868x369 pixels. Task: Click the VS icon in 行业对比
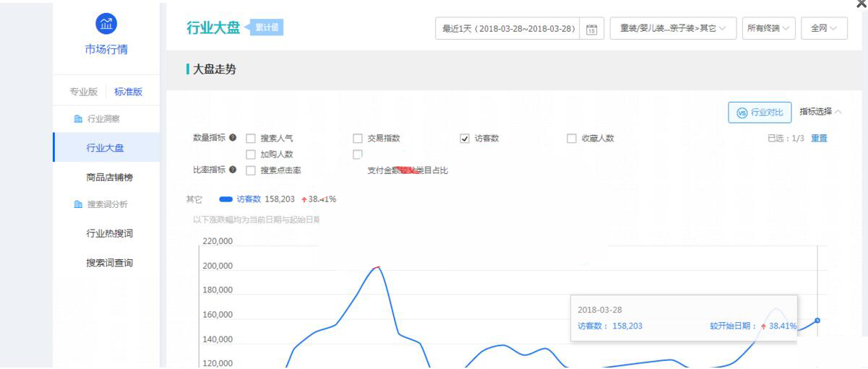[x=741, y=113]
